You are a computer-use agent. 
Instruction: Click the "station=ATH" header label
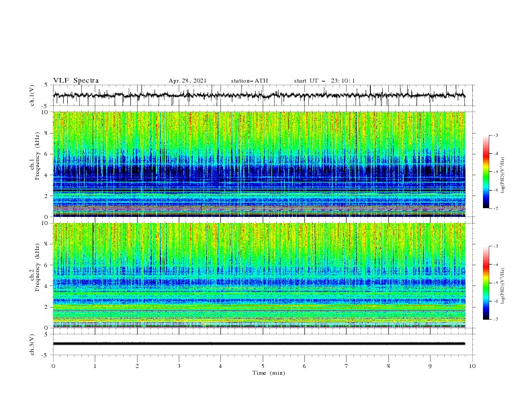[249, 81]
